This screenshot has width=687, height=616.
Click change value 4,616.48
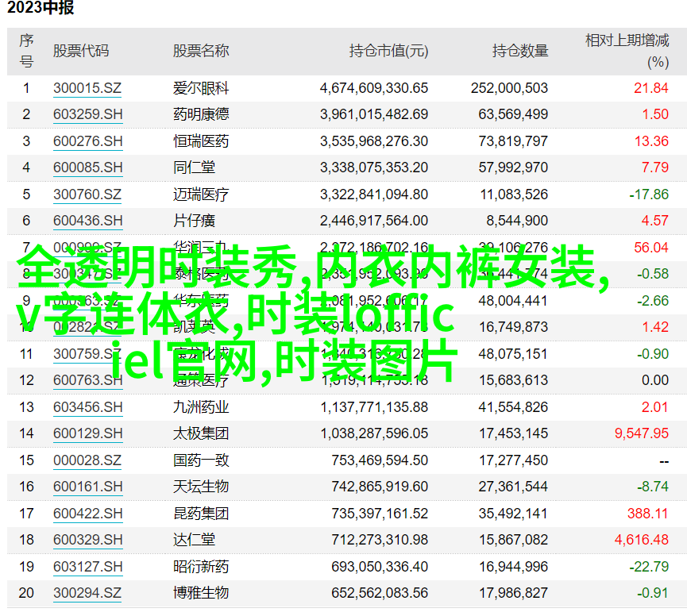click(642, 540)
